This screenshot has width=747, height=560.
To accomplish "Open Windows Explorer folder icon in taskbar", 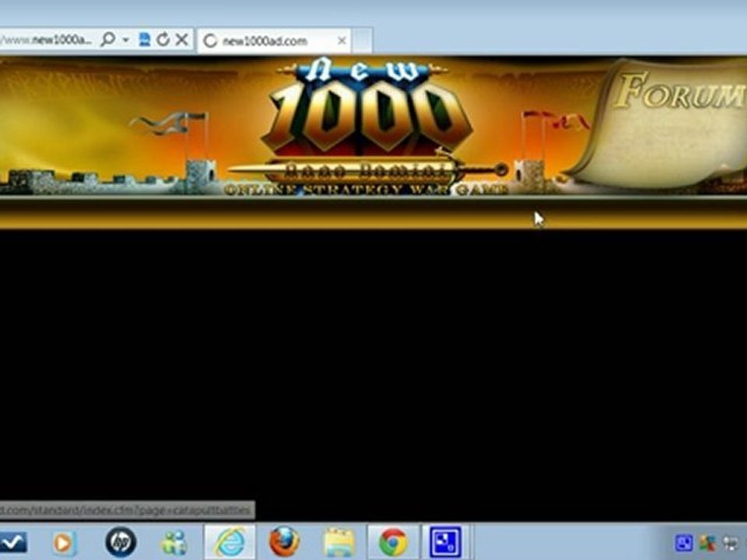I will [x=338, y=542].
